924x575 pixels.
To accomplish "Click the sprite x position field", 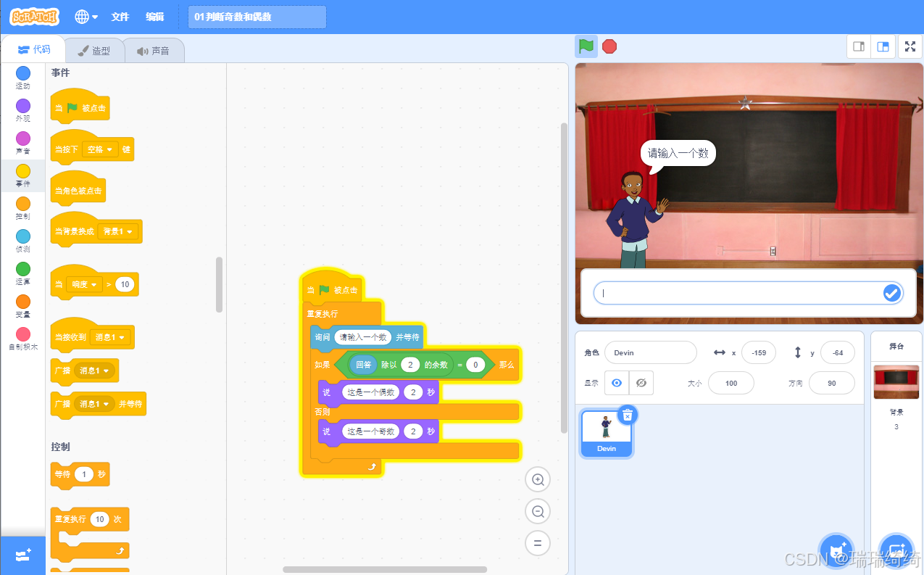I will pos(759,352).
